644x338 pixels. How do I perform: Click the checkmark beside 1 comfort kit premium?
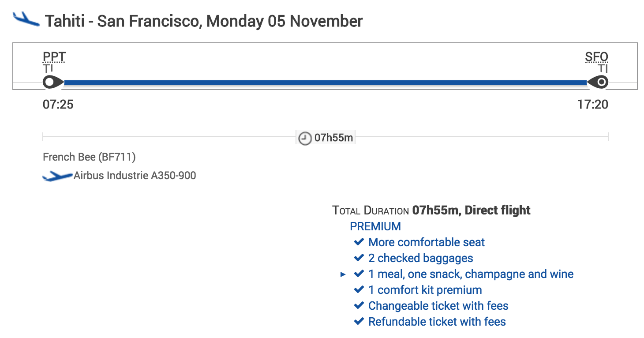coord(359,290)
